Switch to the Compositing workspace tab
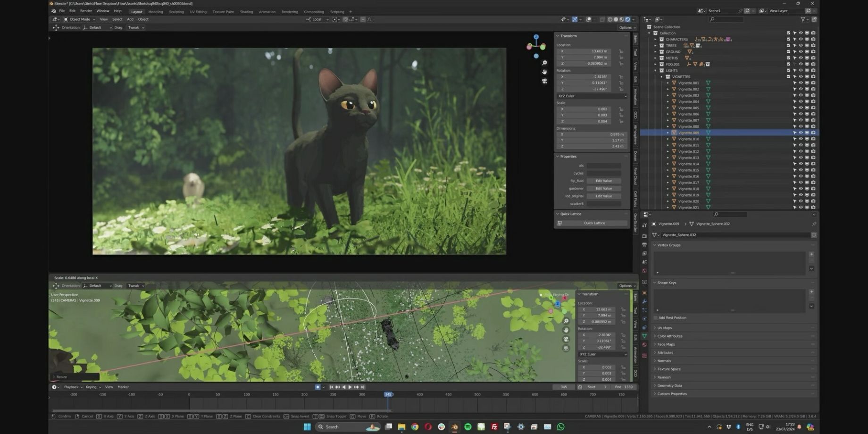 pyautogui.click(x=314, y=12)
